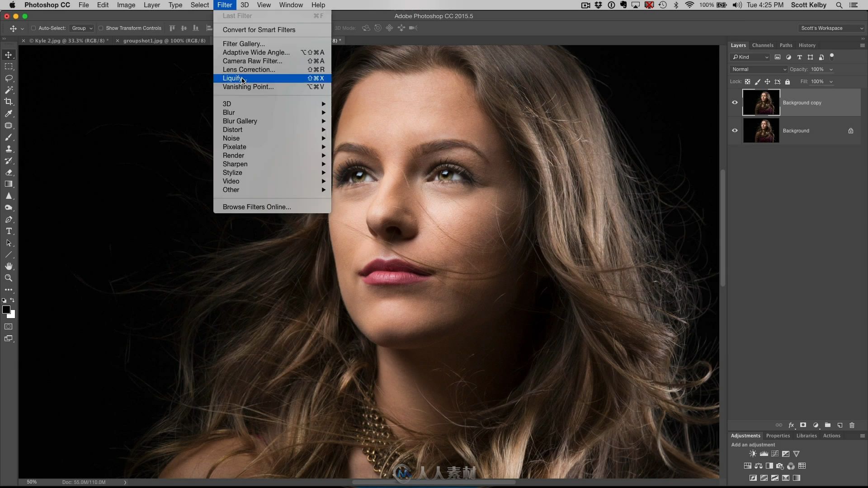Select the Lasso tool
Image resolution: width=868 pixels, height=488 pixels.
(9, 78)
